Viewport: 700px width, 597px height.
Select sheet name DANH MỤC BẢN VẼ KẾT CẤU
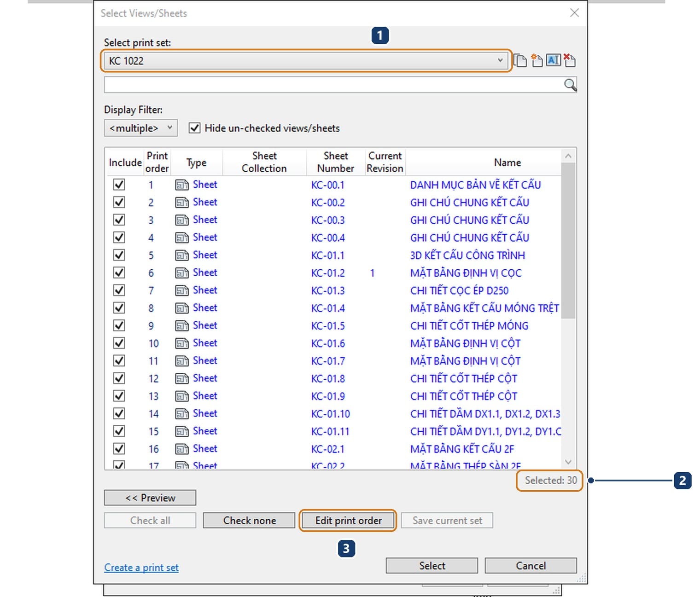[x=475, y=185]
